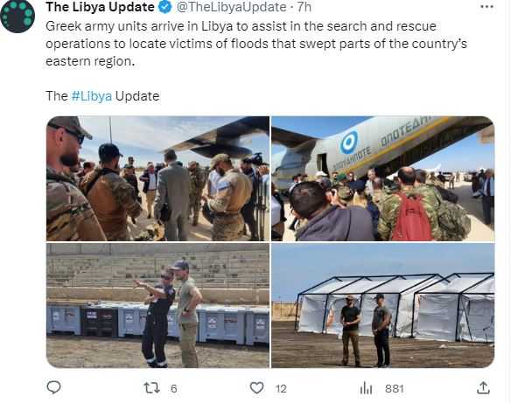Open the three-dot more options menu

[x=486, y=7]
